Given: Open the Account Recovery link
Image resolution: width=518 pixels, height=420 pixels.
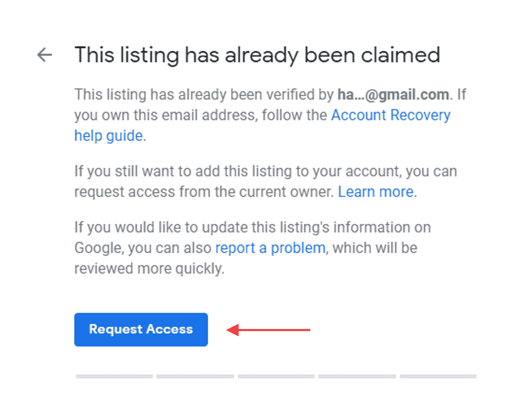Looking at the screenshot, I should 391,115.
